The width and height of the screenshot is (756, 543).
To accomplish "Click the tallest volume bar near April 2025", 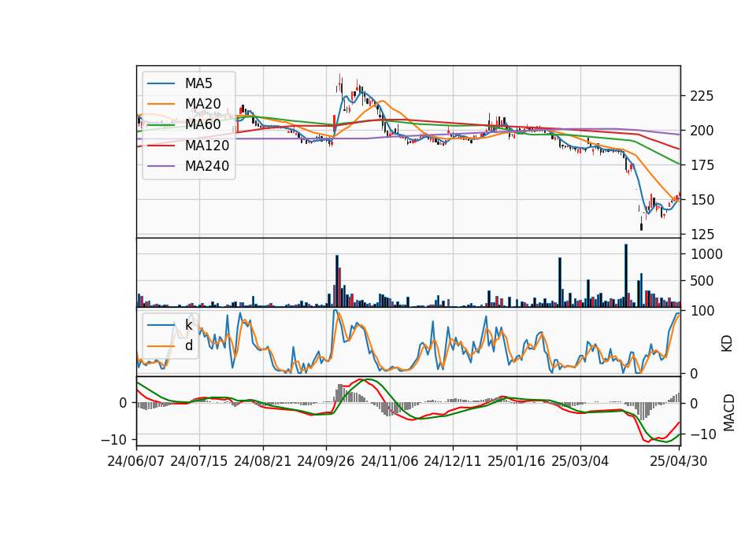I will (626, 275).
